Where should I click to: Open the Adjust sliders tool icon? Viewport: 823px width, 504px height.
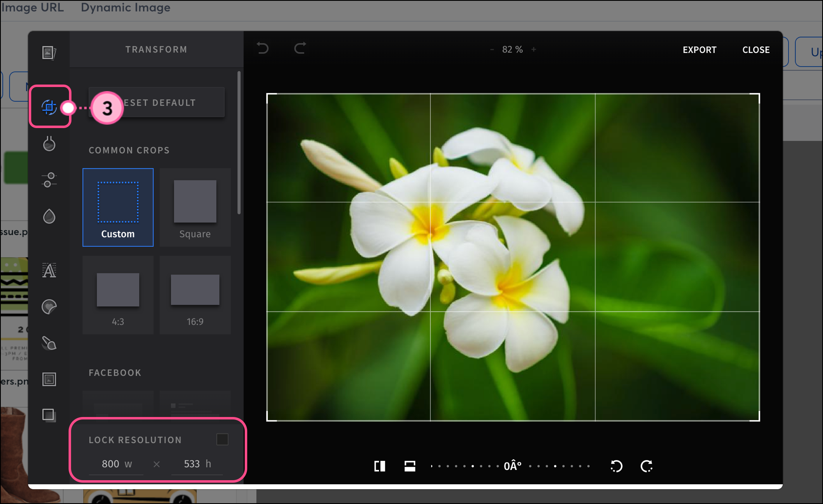click(49, 180)
